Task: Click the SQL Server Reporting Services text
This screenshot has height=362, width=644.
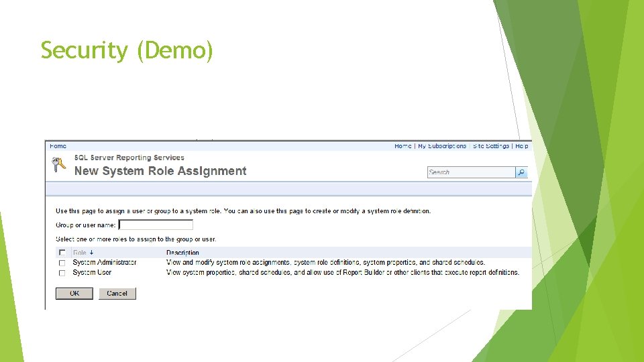Action: 129,158
